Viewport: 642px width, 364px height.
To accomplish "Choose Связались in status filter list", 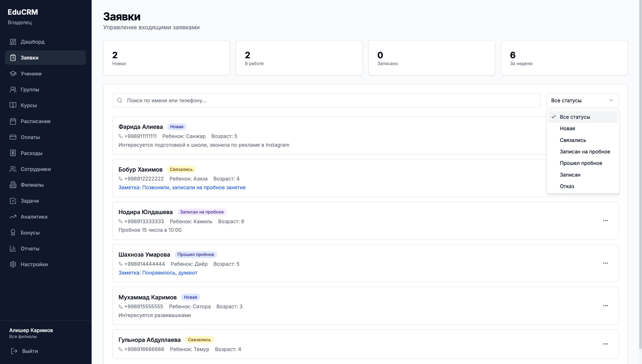I will (x=582, y=140).
